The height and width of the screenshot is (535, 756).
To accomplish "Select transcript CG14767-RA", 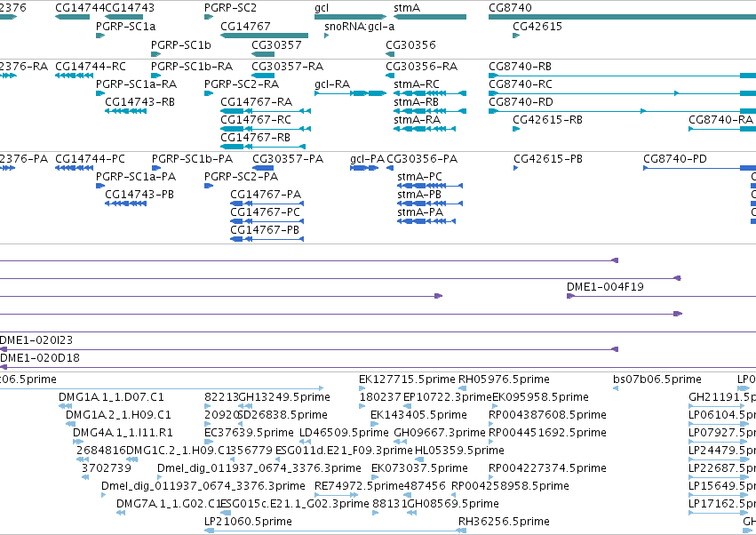I will [x=266, y=111].
